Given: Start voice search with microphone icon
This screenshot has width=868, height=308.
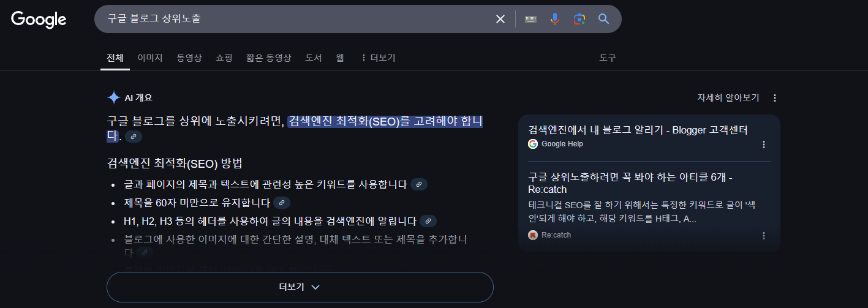Looking at the screenshot, I should pos(555,19).
